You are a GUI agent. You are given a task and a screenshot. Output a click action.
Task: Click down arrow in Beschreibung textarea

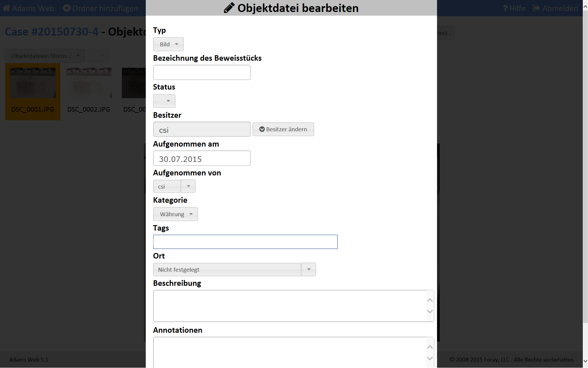[x=430, y=312]
